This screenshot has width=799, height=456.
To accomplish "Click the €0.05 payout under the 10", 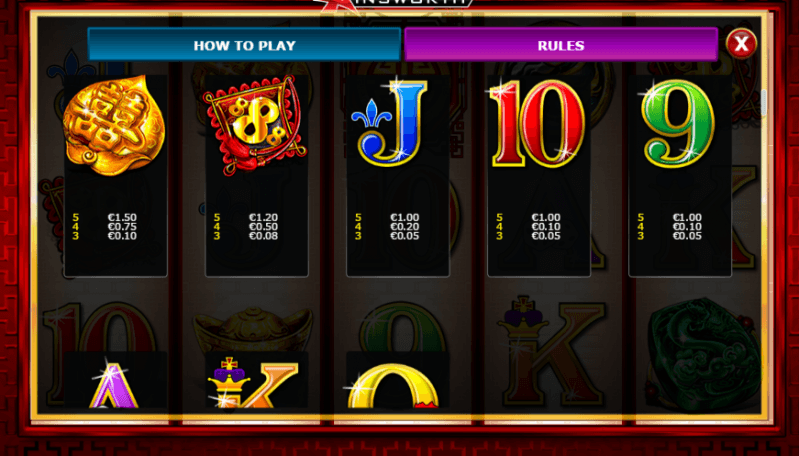I will 546,236.
